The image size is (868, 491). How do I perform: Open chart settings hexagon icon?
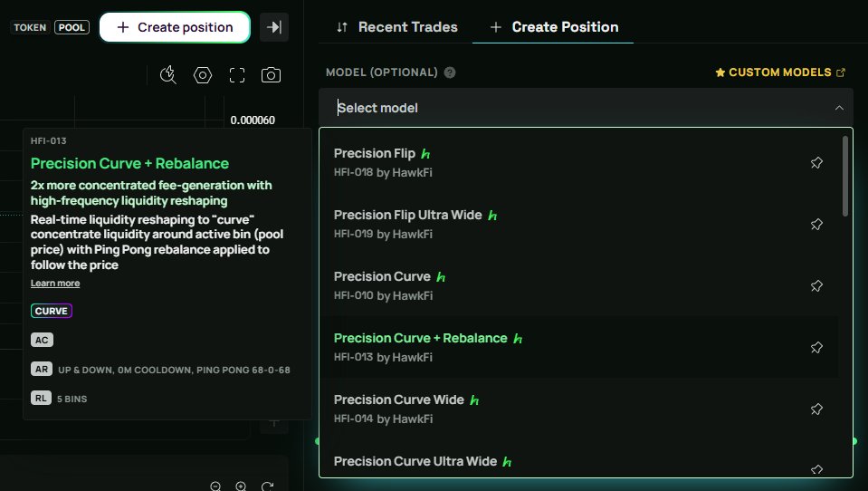203,75
